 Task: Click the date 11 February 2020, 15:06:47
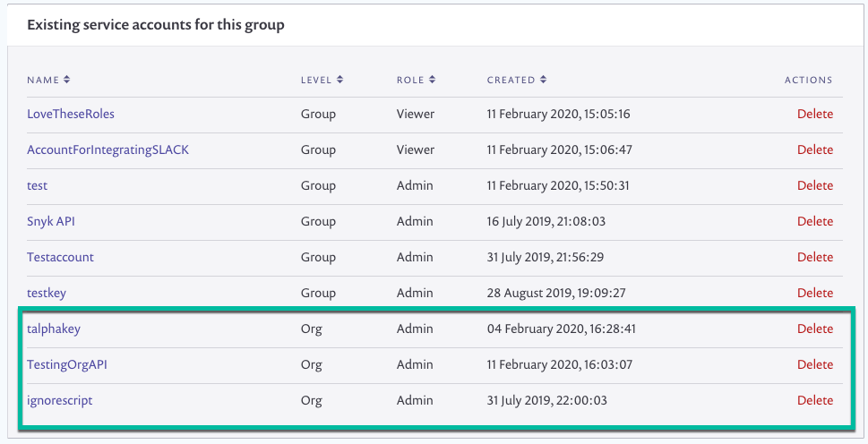coord(560,149)
